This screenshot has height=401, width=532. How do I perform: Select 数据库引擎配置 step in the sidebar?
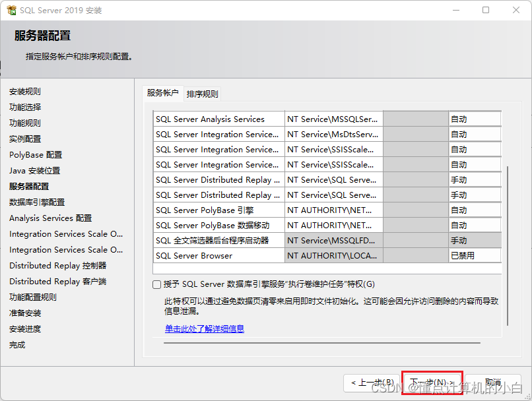pyautogui.click(x=37, y=202)
